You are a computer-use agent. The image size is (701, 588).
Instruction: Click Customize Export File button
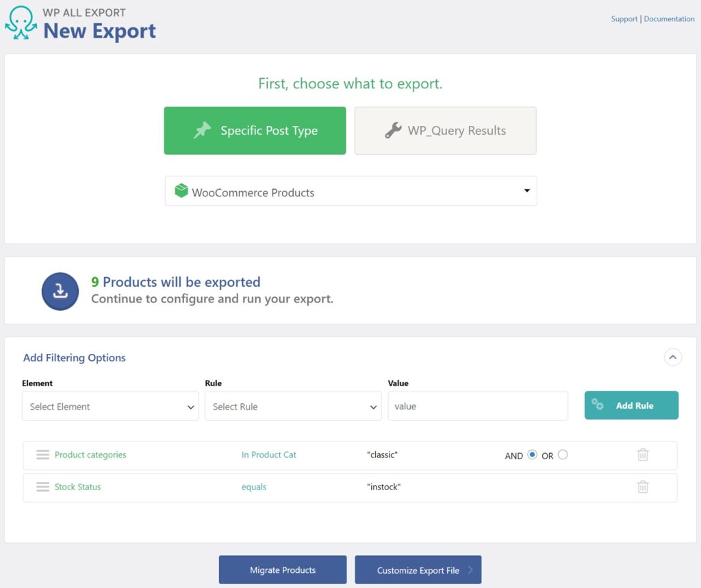(x=418, y=570)
